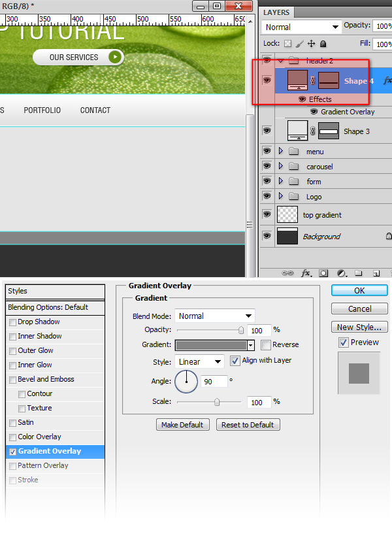Toggle Gradient Overlay effect visibility eye
This screenshot has height=549, width=392.
tap(314, 112)
